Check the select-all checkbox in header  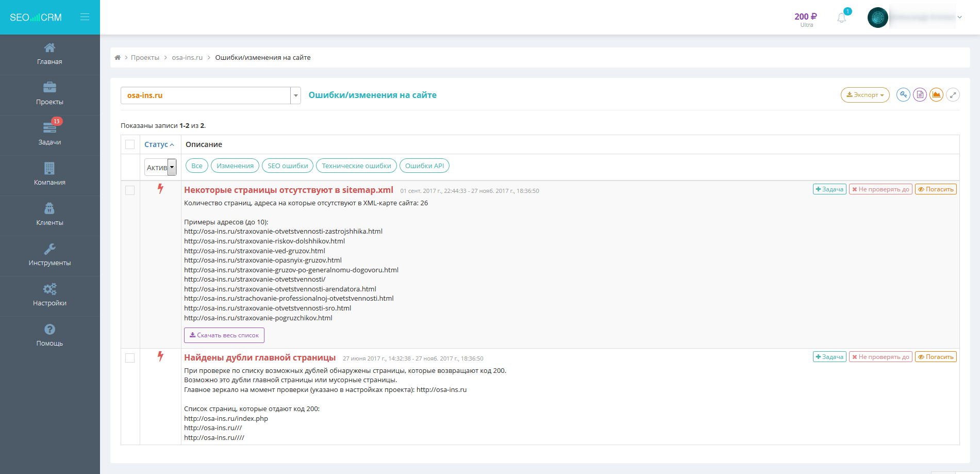130,144
